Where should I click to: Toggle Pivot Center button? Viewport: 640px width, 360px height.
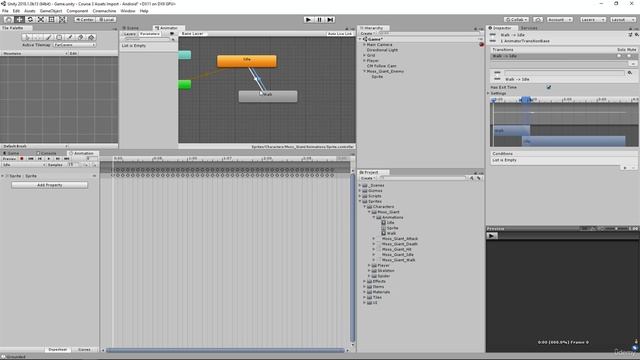[85, 20]
